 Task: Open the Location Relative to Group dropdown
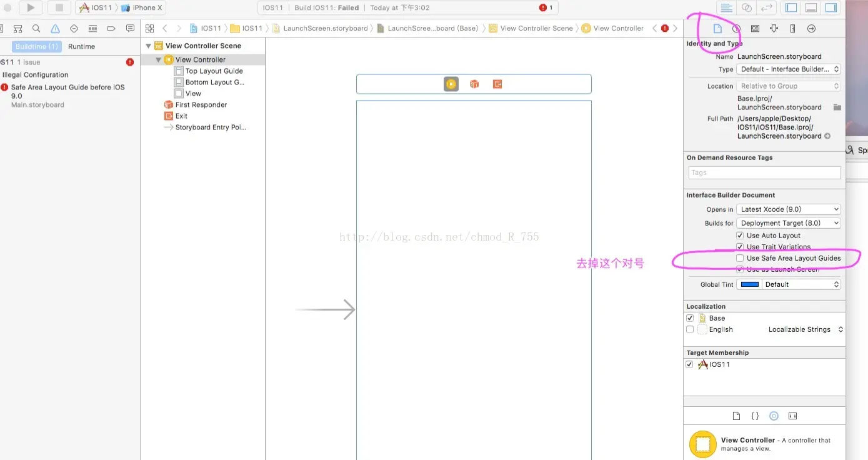pos(789,86)
